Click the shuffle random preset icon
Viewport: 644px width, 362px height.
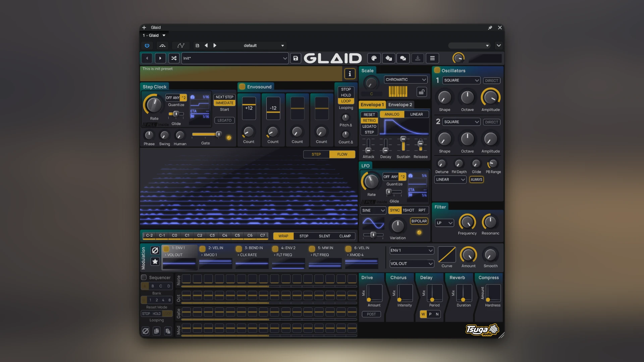(x=174, y=58)
